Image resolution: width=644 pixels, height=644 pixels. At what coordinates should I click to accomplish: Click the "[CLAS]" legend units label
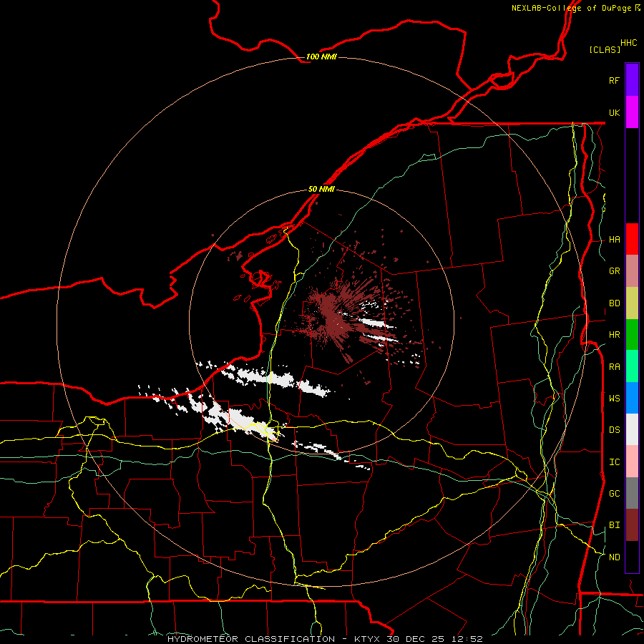pos(605,49)
